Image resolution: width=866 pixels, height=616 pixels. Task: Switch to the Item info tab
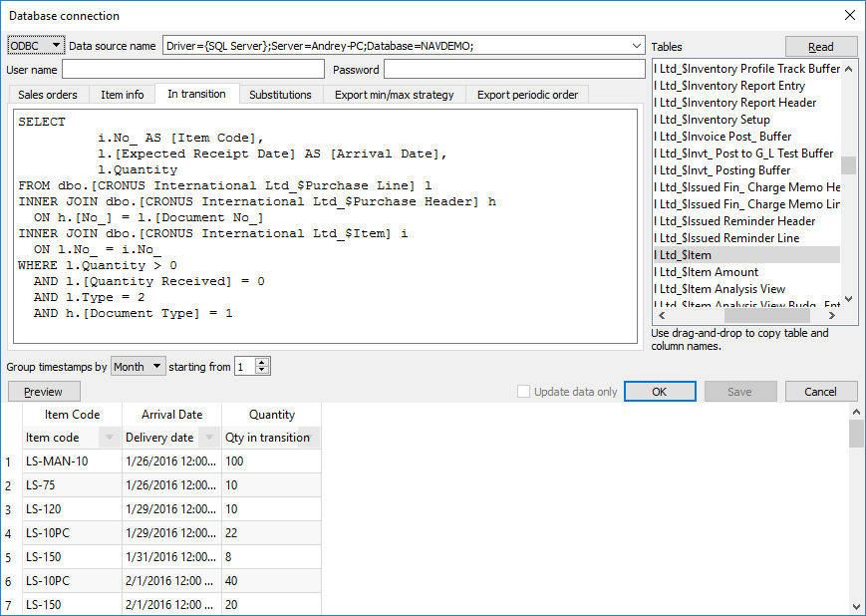pyautogui.click(x=122, y=95)
